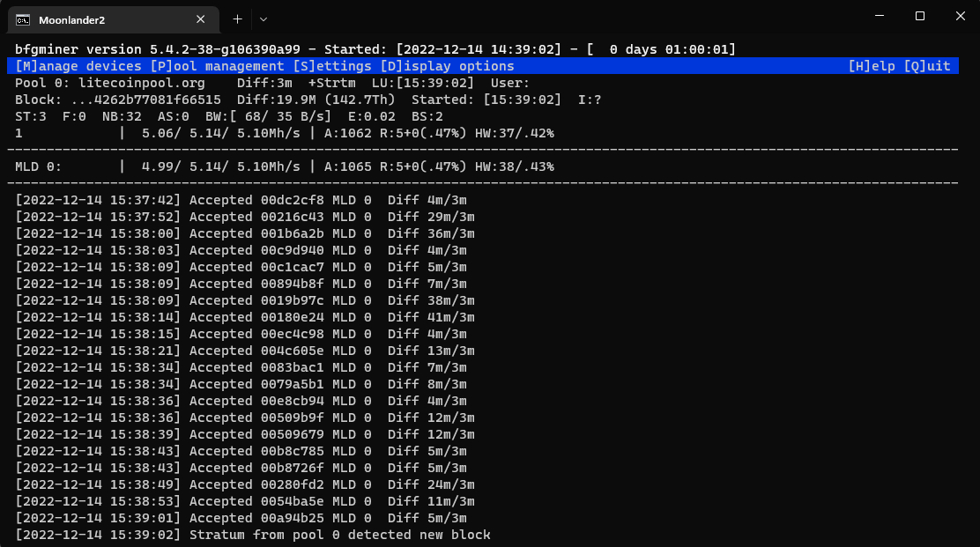Maximize the terminal window
This screenshot has height=547, width=980.
tap(920, 16)
